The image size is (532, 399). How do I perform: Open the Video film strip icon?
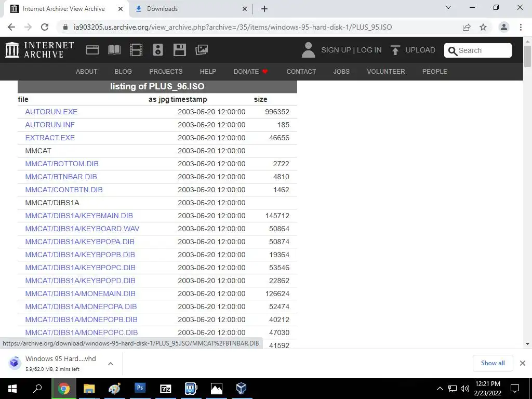pyautogui.click(x=136, y=50)
